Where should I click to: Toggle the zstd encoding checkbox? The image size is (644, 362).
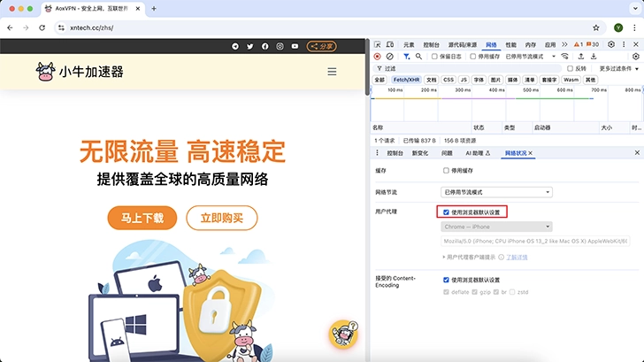tap(512, 292)
